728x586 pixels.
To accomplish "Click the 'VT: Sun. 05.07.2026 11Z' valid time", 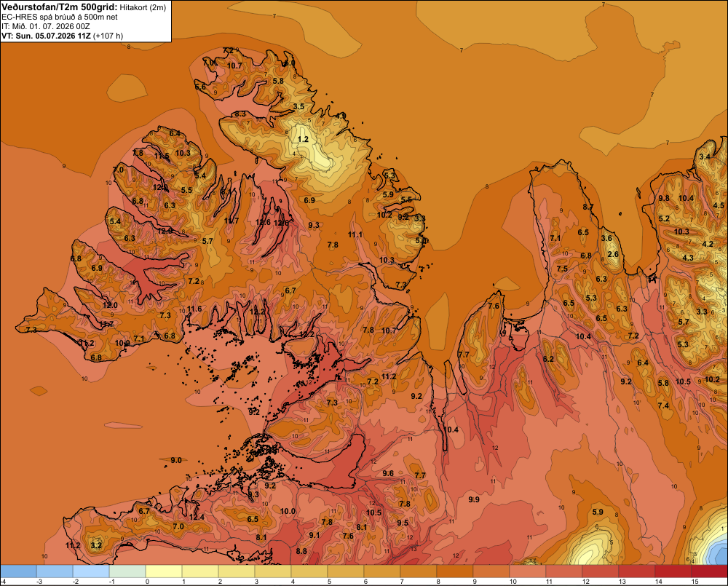I will [x=47, y=36].
